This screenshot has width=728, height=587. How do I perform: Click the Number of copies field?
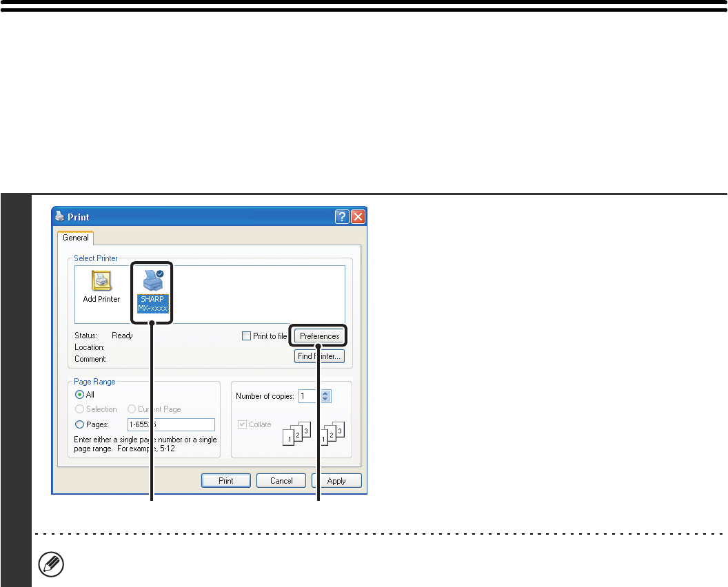(x=307, y=396)
